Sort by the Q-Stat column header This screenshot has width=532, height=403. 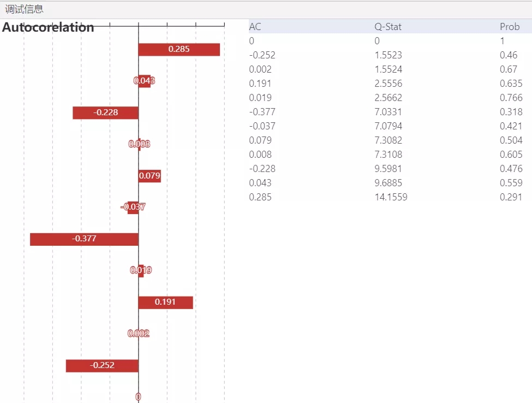click(387, 26)
